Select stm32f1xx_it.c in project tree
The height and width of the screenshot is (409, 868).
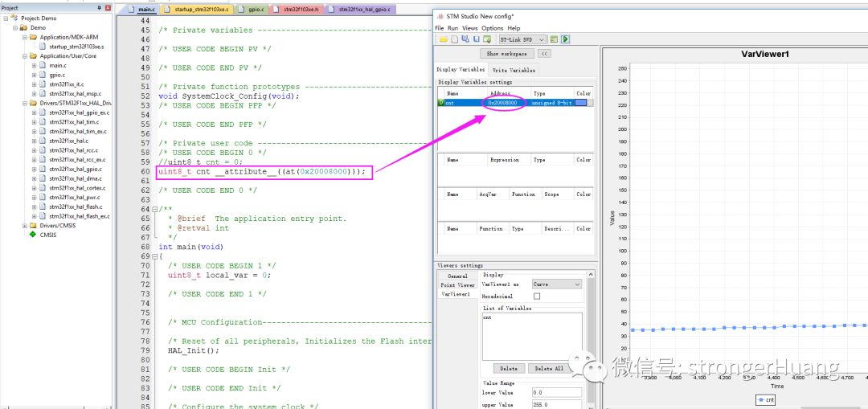(x=67, y=84)
